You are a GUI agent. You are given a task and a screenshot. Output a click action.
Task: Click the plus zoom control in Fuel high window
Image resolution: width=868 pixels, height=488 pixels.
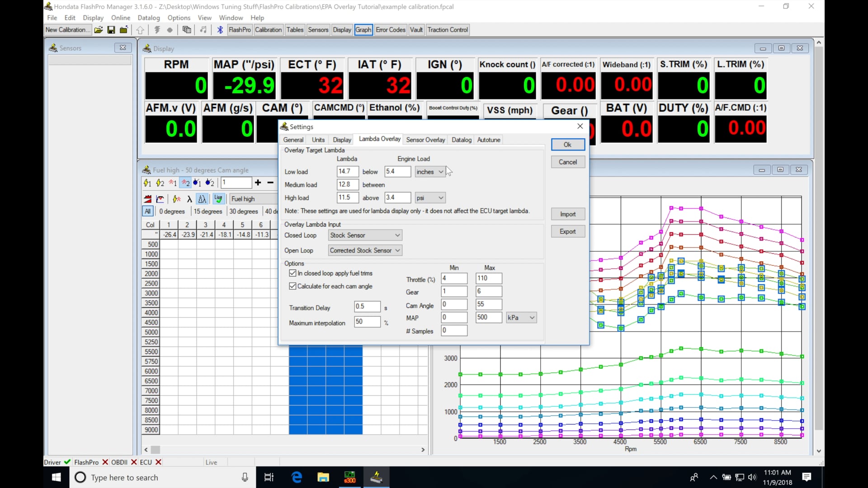click(x=258, y=183)
